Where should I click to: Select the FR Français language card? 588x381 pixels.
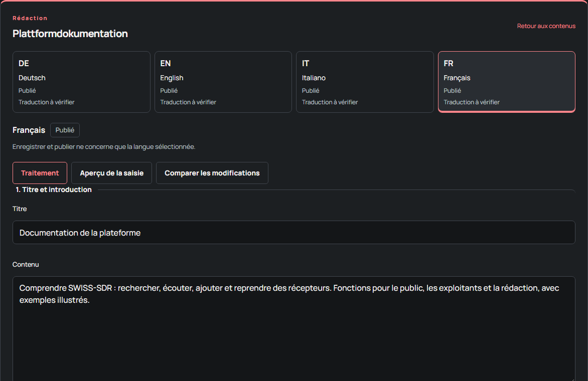tap(507, 82)
